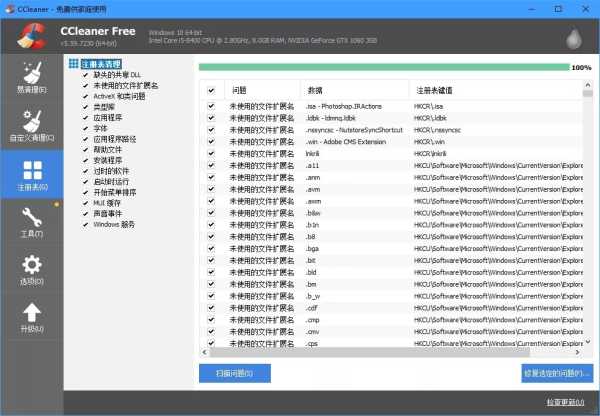Uncheck the .isa Photoshop.IRActions row checkbox

211,106
